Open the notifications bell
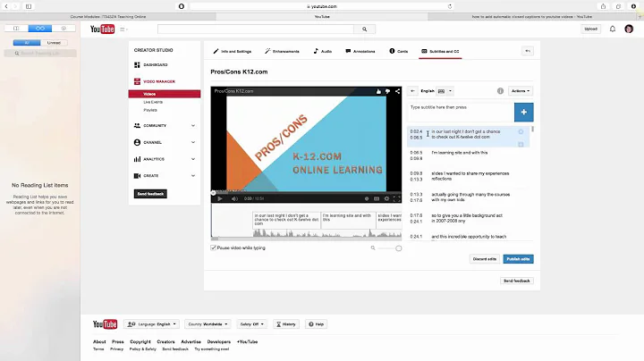The image size is (644, 361). (x=613, y=29)
